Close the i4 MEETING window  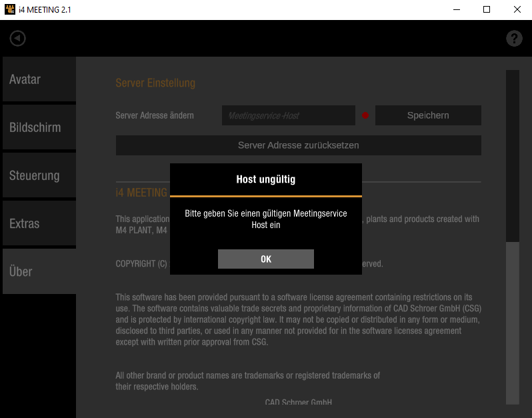(x=517, y=10)
